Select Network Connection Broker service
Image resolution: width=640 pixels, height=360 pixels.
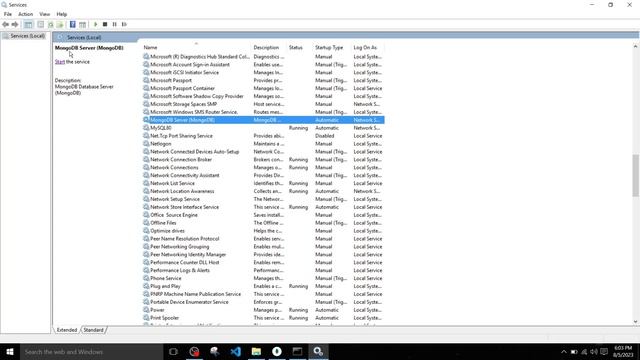(x=181, y=160)
